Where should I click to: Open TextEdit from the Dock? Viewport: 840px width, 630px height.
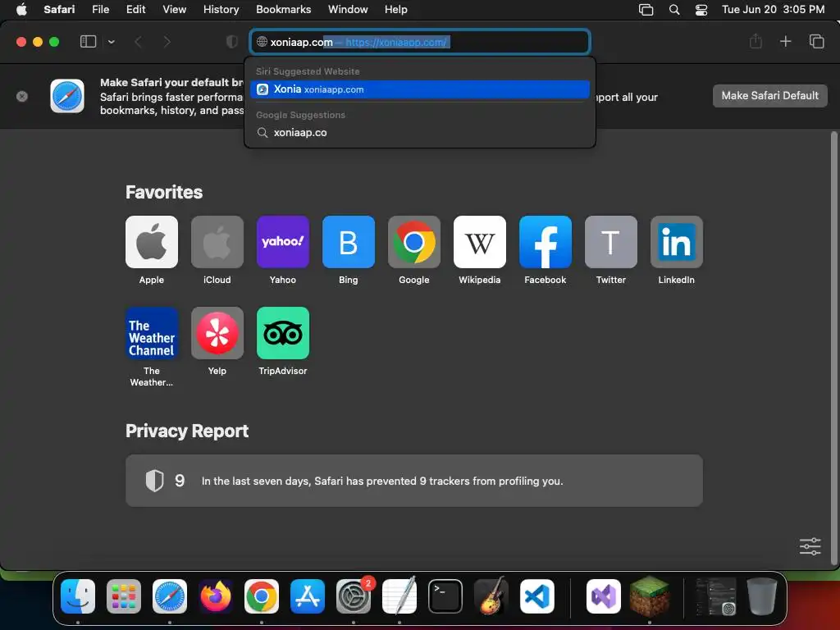click(399, 596)
